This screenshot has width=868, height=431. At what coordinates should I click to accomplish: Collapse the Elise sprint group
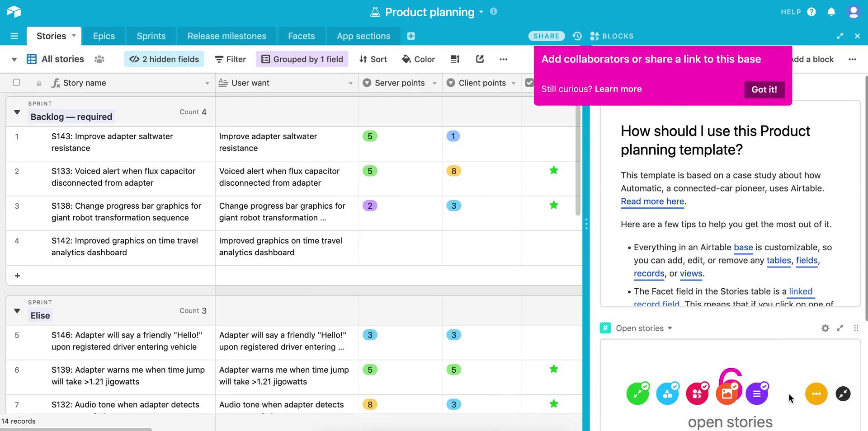[17, 311]
